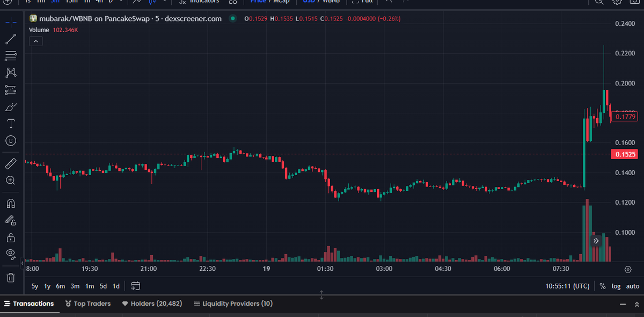This screenshot has width=644, height=317.
Task: Hide all drawings with the eye icon
Action: [x=11, y=254]
